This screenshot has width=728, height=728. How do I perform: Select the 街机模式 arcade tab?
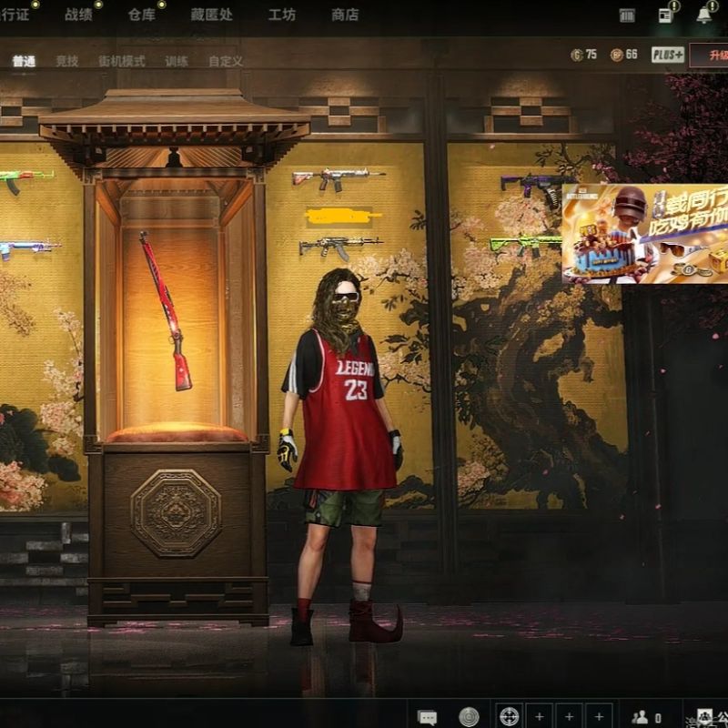pyautogui.click(x=121, y=62)
